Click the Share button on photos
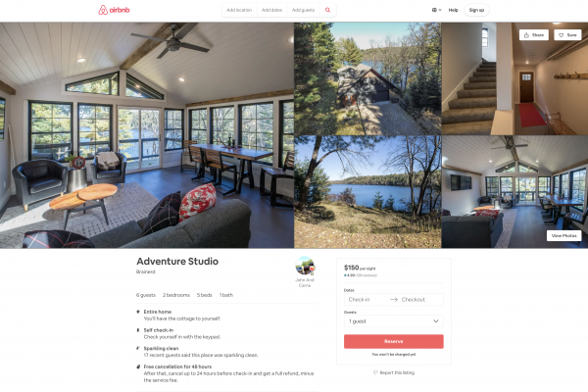Viewport: 588px width, 392px height. pyautogui.click(x=534, y=35)
